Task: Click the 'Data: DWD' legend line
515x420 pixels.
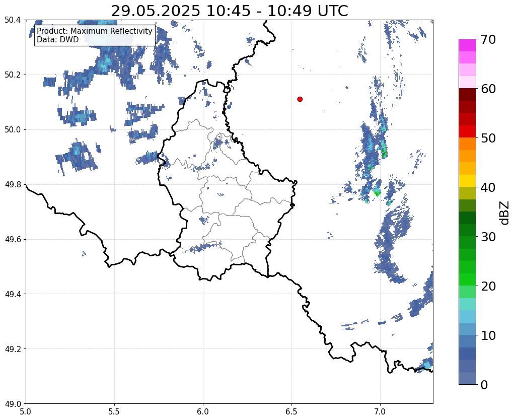Action: pyautogui.click(x=58, y=39)
